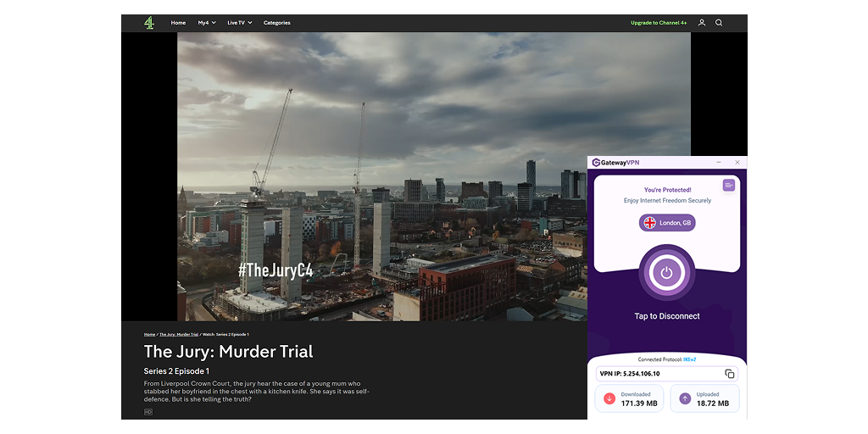Toggle the VPN power button

click(666, 272)
